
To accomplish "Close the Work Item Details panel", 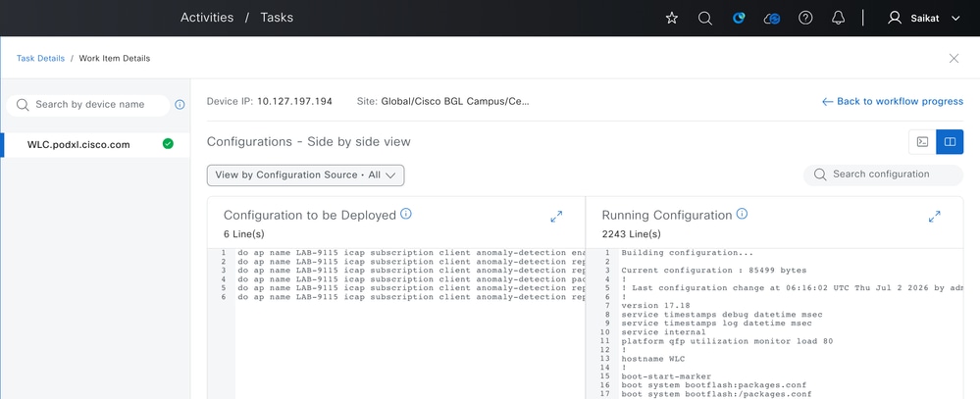I will point(954,58).
